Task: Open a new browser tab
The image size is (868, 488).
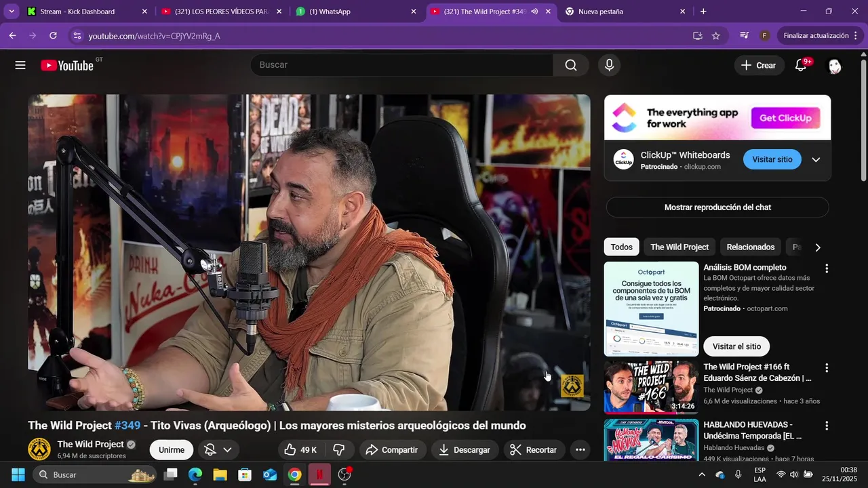Action: click(703, 12)
